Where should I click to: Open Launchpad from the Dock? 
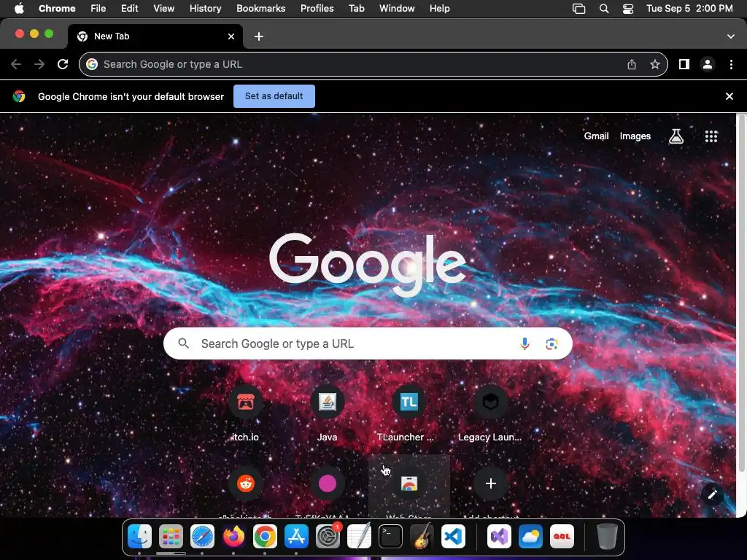171,537
